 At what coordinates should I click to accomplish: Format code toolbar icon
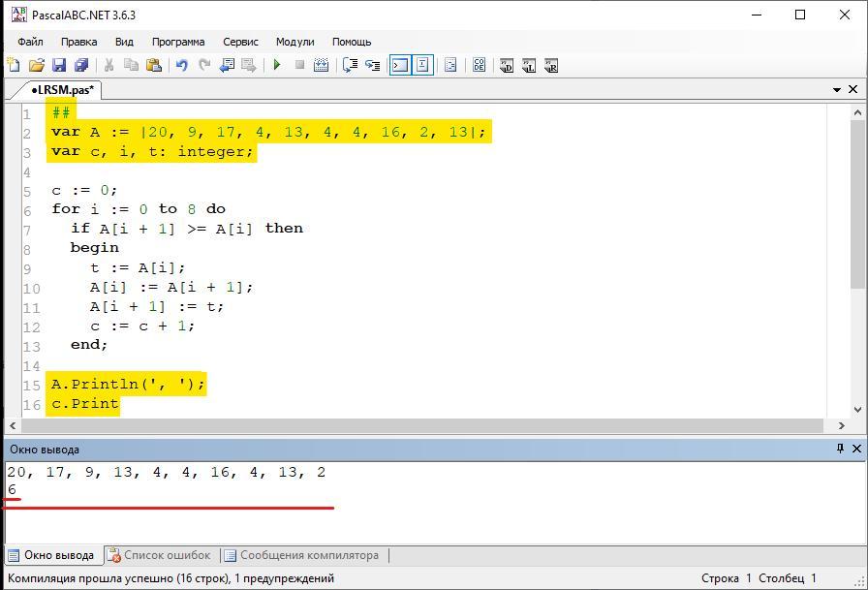[450, 65]
